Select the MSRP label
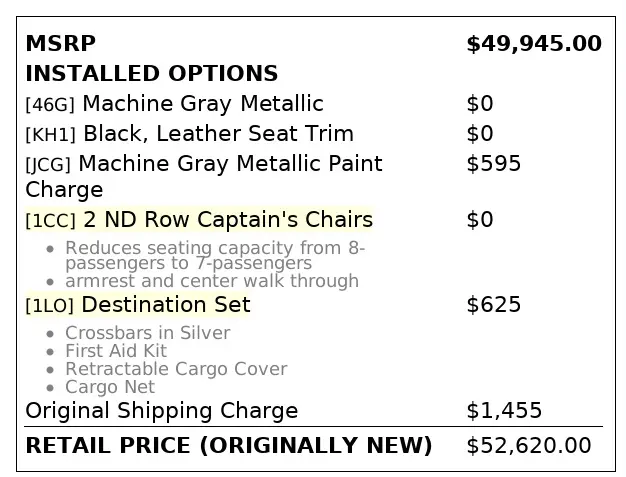 60,44
